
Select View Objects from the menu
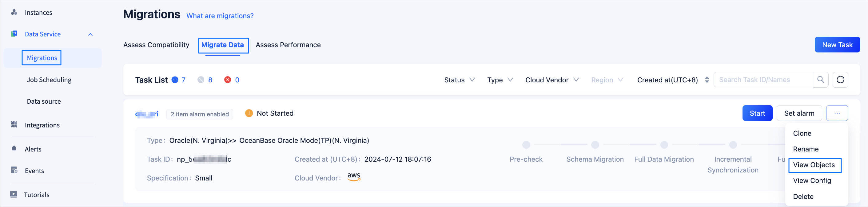pos(814,165)
